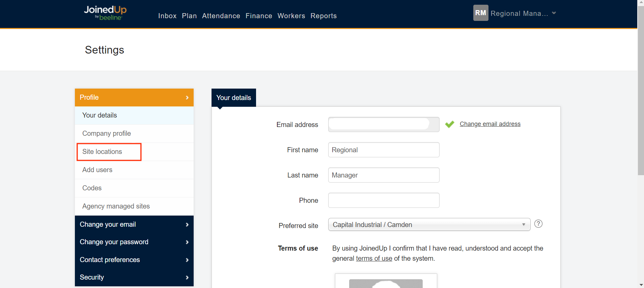Click the RM user avatar badge
This screenshot has width=644, height=288.
point(480,13)
